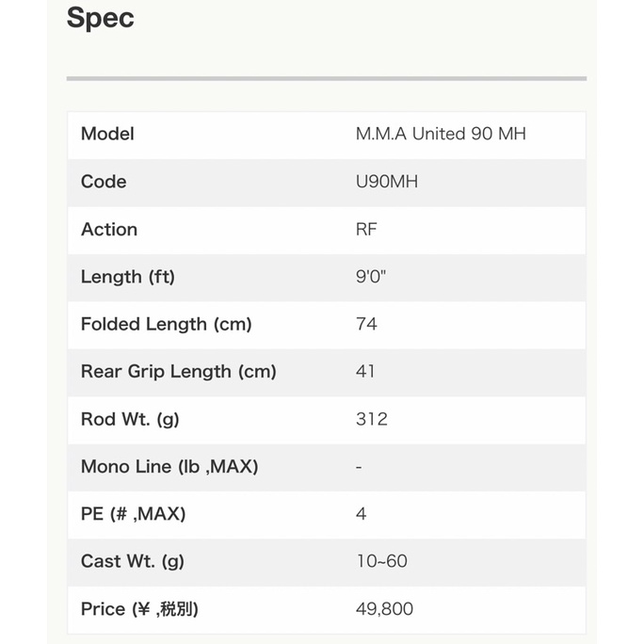
Task: Click the rod weight value 312
Action: pyautogui.click(x=372, y=419)
